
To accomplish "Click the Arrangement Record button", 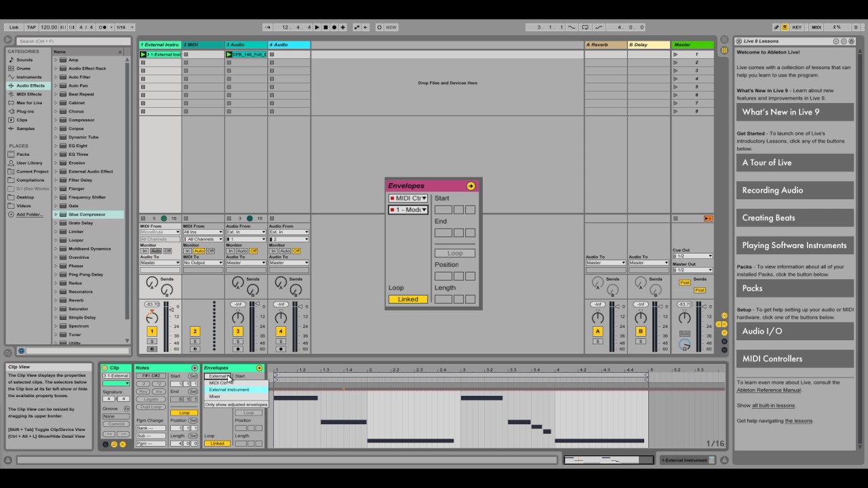I will pyautogui.click(x=334, y=27).
